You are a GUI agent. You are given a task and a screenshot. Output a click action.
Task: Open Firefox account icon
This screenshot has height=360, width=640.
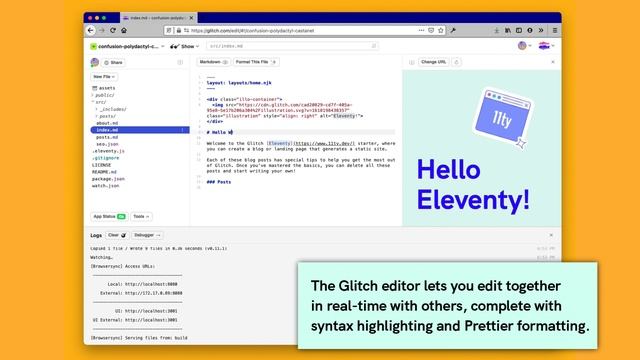(530, 30)
